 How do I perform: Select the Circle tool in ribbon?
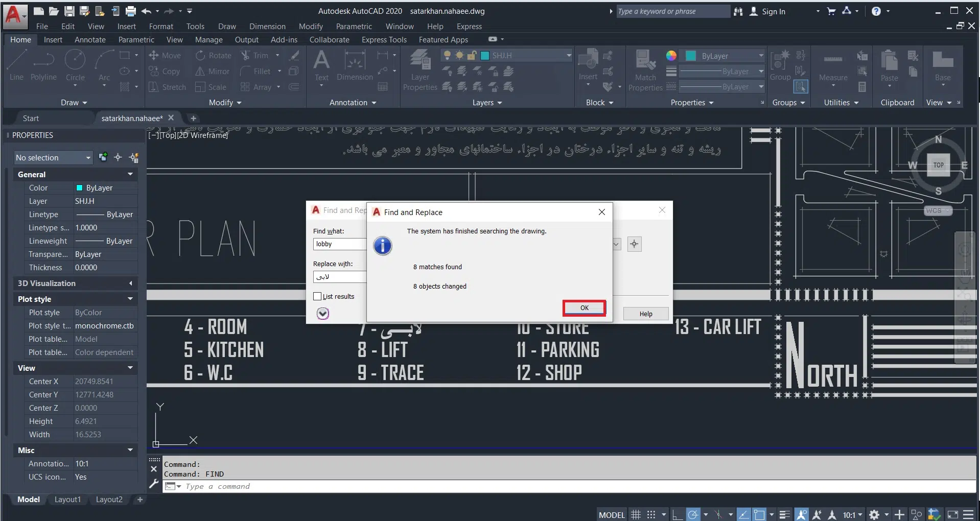pos(75,61)
